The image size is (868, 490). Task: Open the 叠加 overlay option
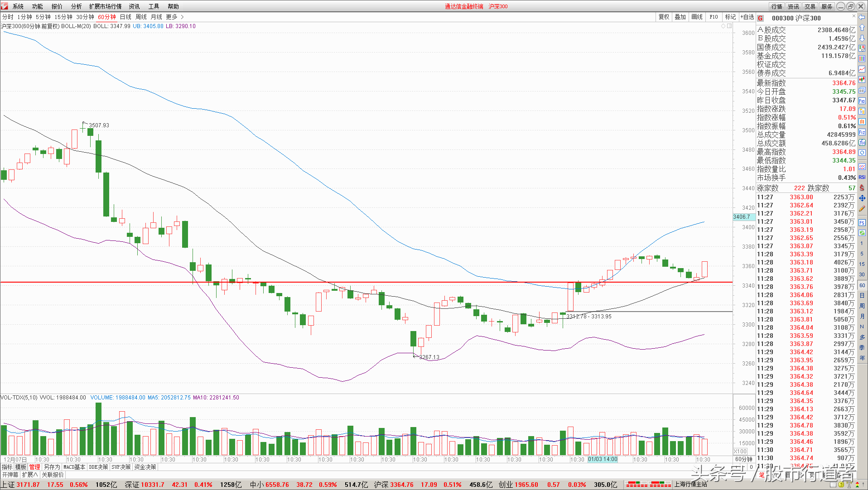pyautogui.click(x=680, y=17)
